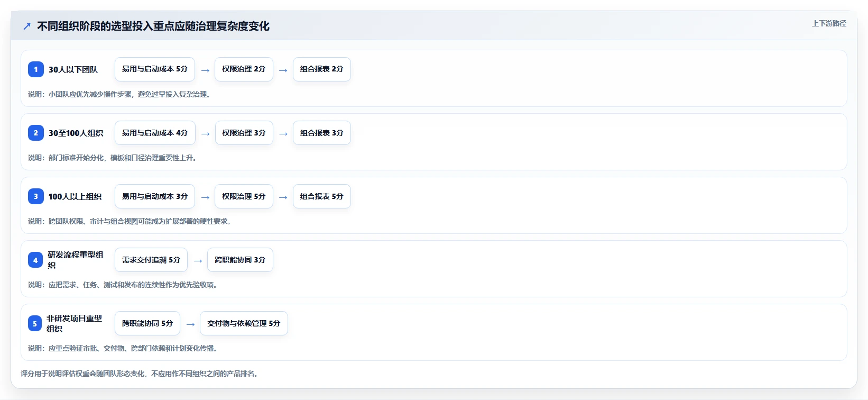Click the note 跨团队权限、审计与组合视图
Screen dimensions: 868x400
(x=131, y=221)
